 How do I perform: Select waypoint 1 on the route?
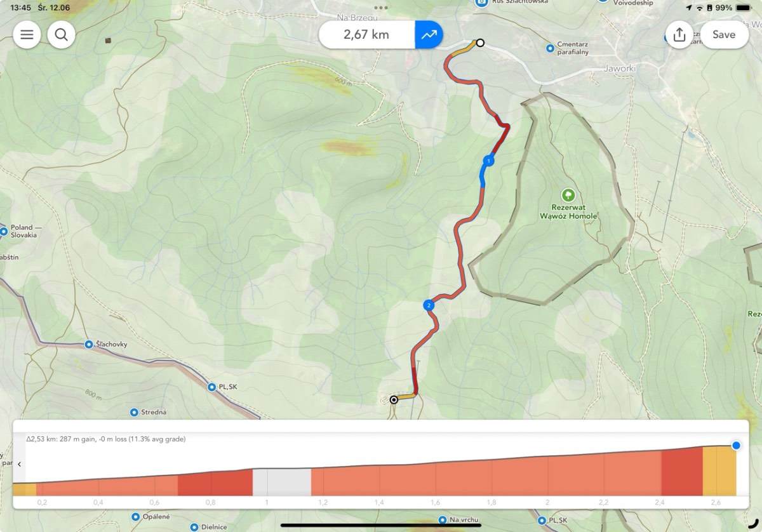[x=488, y=161]
